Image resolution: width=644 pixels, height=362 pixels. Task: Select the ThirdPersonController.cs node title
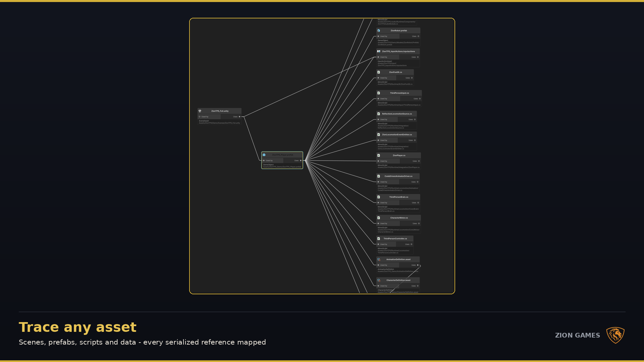(x=395, y=238)
